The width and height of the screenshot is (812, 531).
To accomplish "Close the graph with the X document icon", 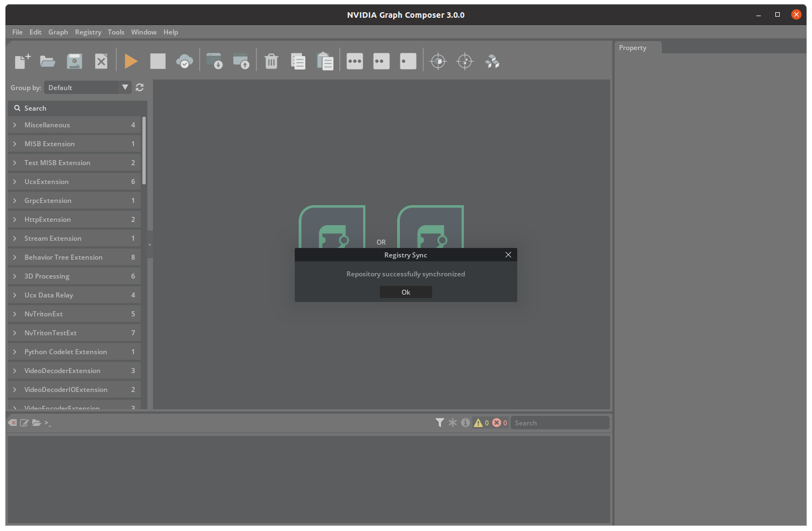I will click(x=101, y=61).
